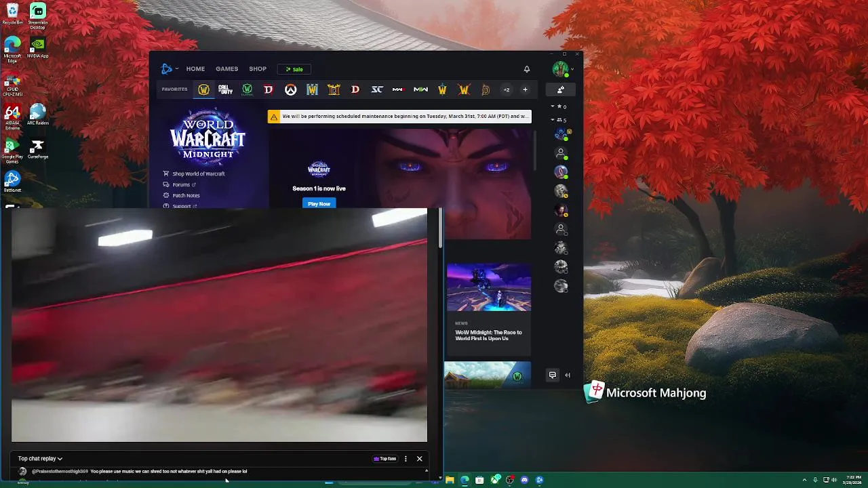Screen dimensions: 868x488
Task: Open Battle.net notifications bell
Action: coord(527,69)
